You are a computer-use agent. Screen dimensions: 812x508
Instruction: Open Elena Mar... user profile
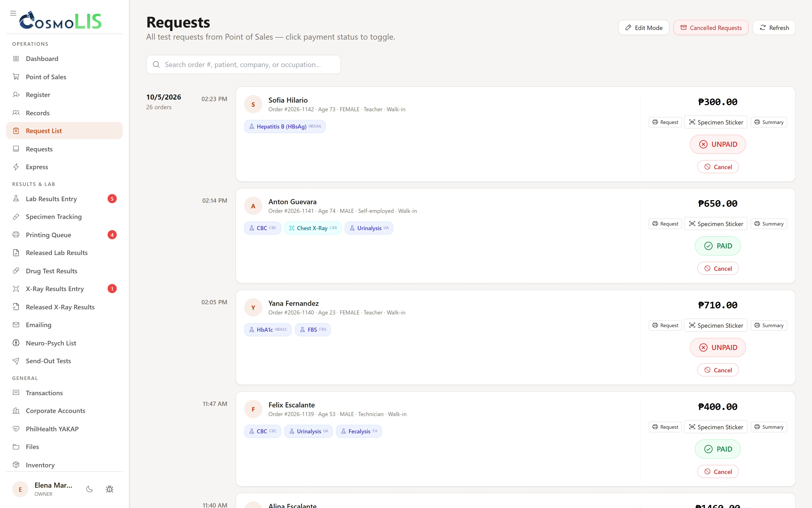pos(43,489)
